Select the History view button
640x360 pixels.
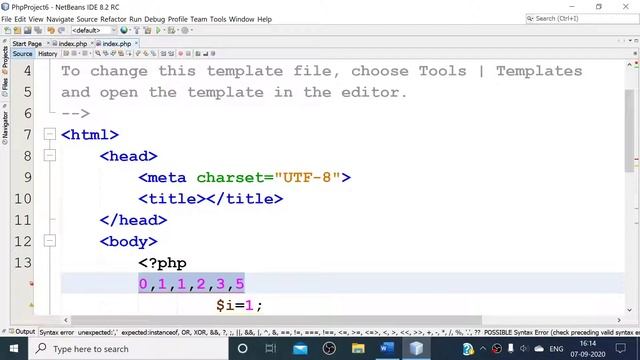coord(48,53)
